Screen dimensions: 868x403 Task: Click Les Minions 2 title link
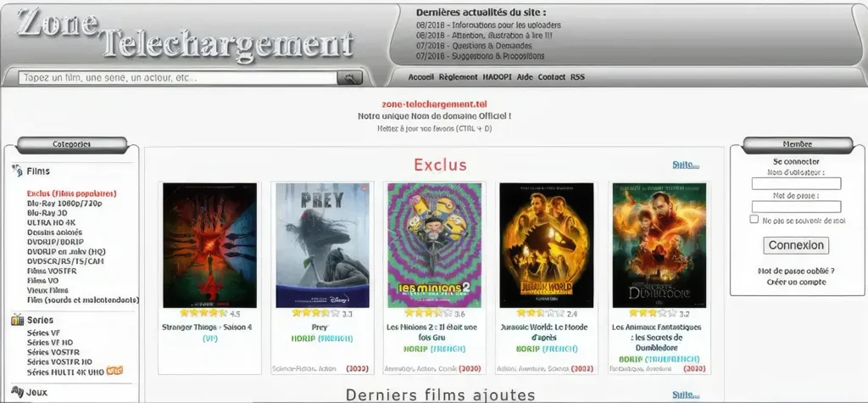(431, 332)
